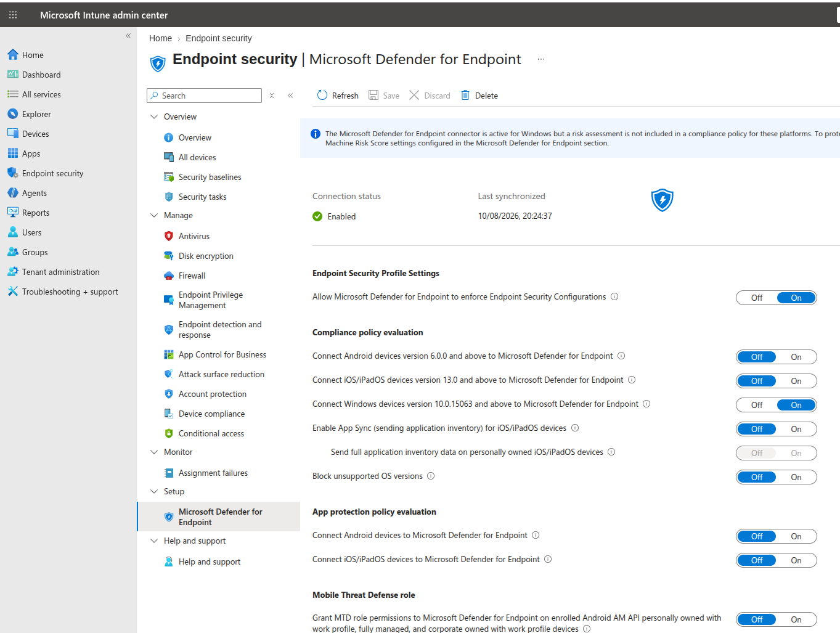Collapse the Overview section chevron
The width and height of the screenshot is (840, 633).
154,116
